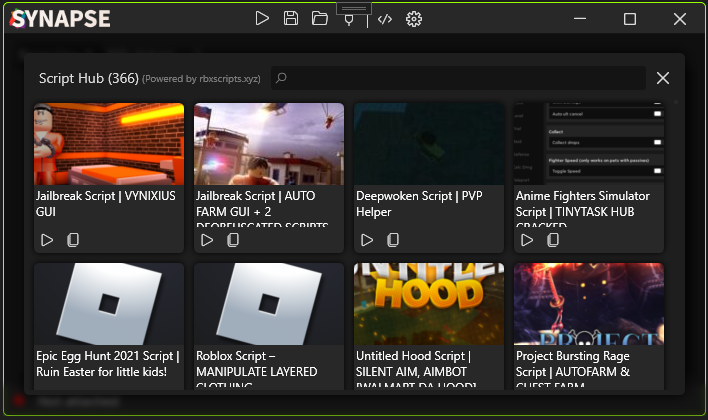708x420 pixels.
Task: Copy the Deepwoken PVP Helper script
Action: (x=393, y=240)
